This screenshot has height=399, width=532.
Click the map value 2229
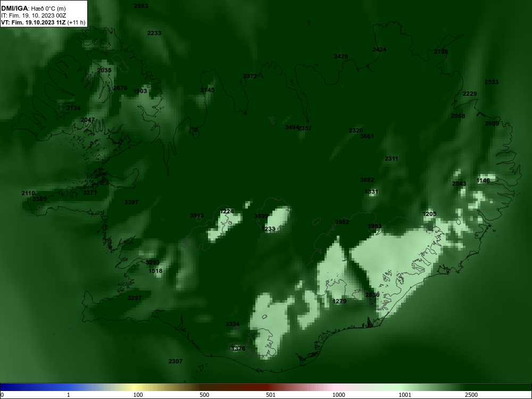(470, 94)
